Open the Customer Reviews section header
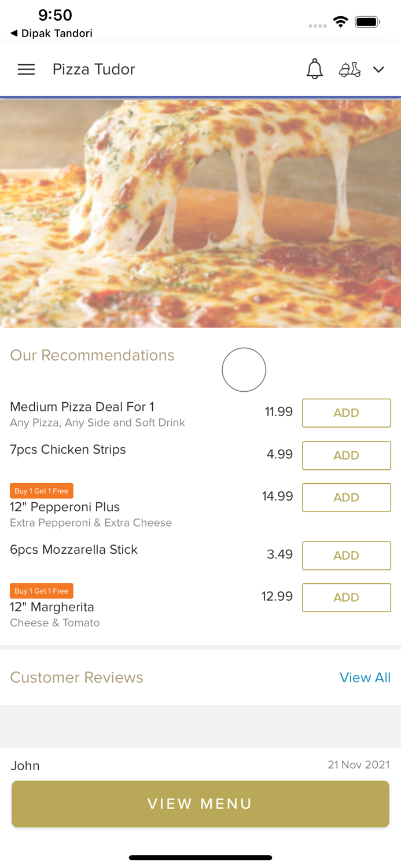Viewport: 401px width, 868px height. (x=76, y=677)
